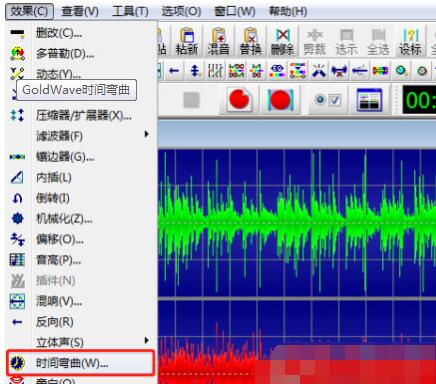Viewport: 436px width, 384px height.
Task: Click the 插件(N) menu entry
Action: point(81,281)
